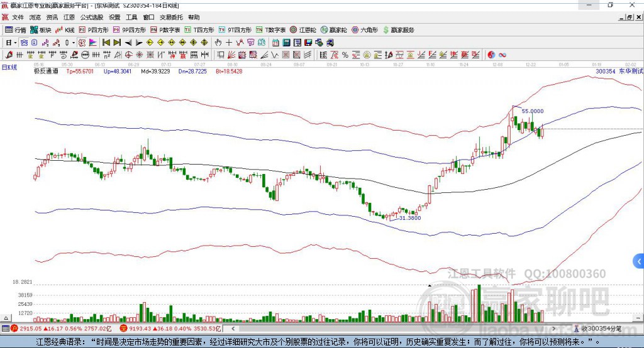The image size is (644, 348).
Task: Click the hand pan tool icon
Action: coord(218,42)
